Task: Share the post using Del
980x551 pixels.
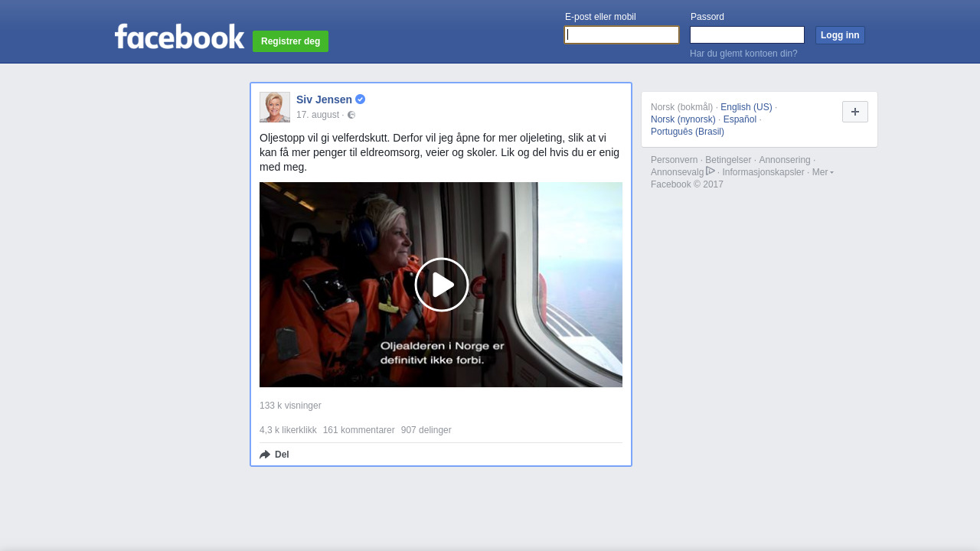Action: click(x=275, y=455)
